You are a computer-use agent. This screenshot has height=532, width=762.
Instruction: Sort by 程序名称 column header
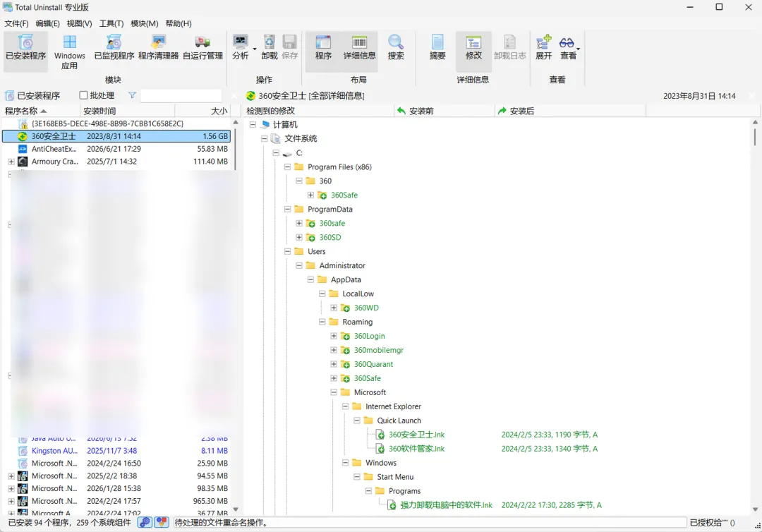pyautogui.click(x=41, y=111)
